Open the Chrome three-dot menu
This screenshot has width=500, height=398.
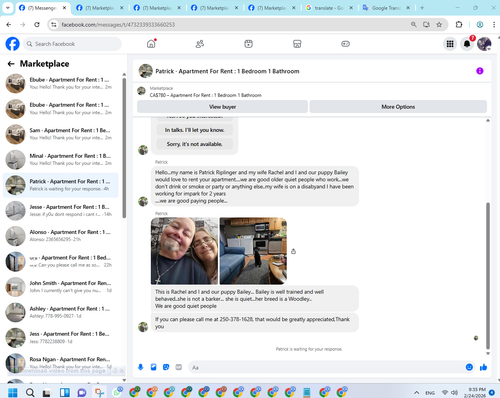tap(494, 24)
